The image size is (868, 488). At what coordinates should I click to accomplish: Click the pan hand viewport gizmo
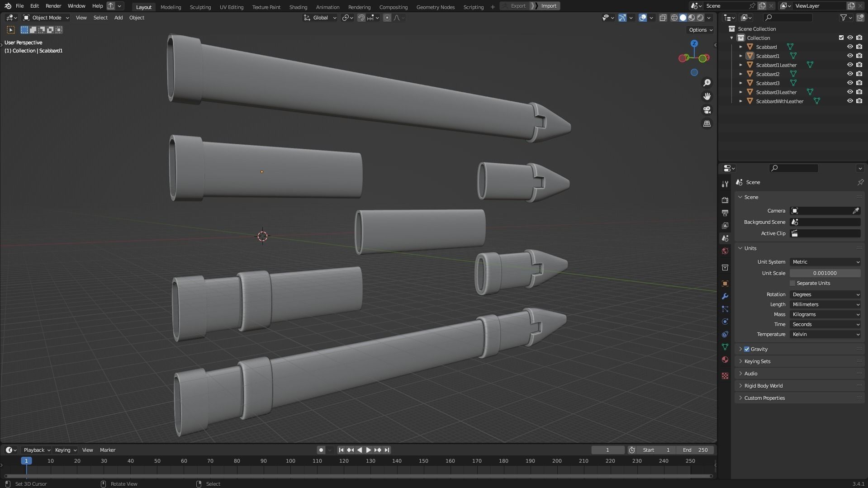point(707,96)
